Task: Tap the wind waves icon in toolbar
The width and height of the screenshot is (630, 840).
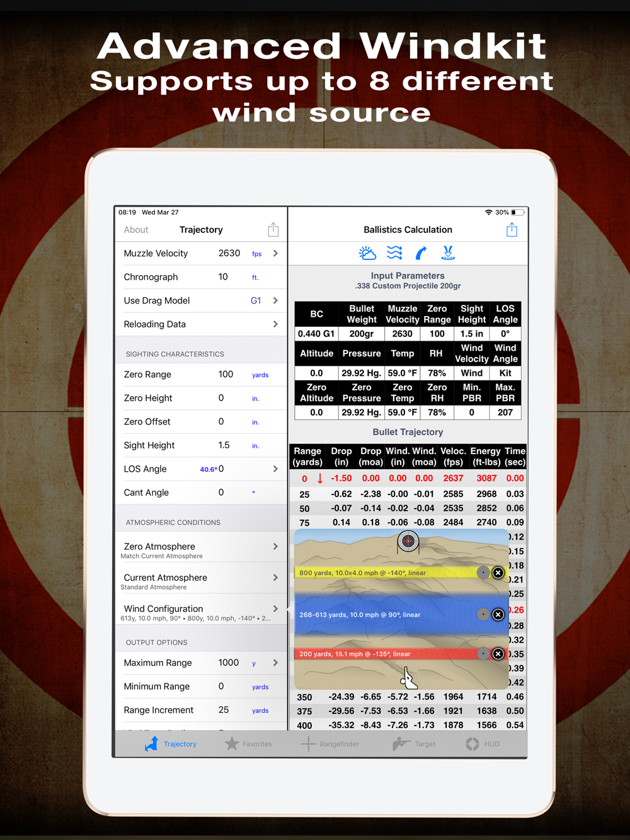Action: [x=394, y=253]
